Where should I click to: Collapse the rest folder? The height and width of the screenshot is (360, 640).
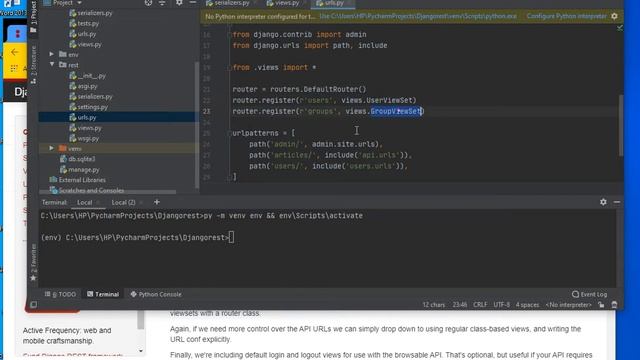(52, 64)
